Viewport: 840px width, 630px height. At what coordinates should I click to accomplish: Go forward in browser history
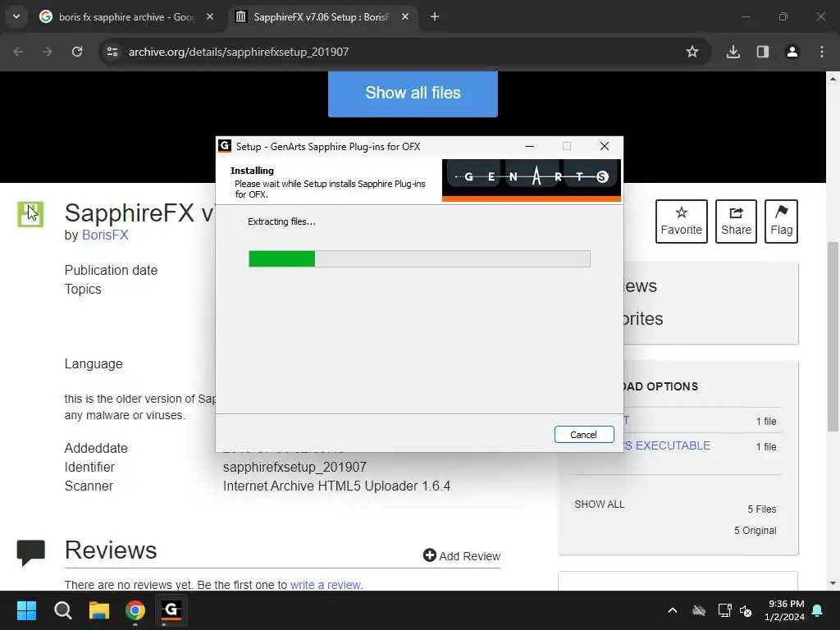(x=48, y=52)
